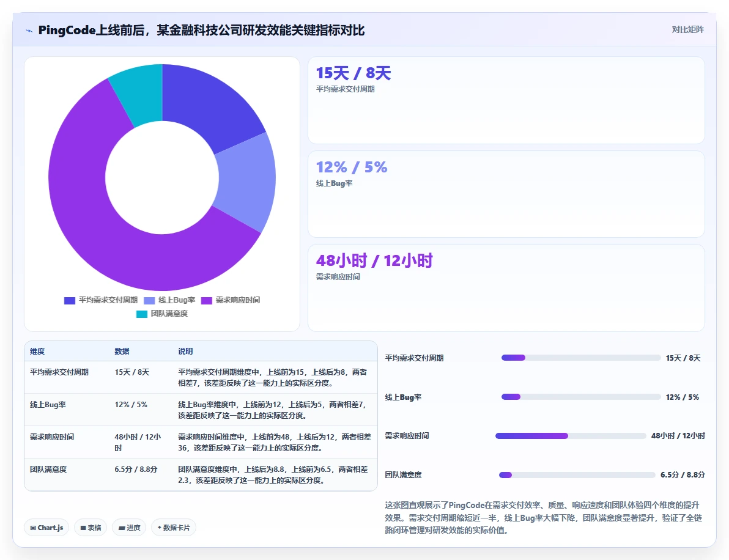Click the 线上Bug率 card caption
This screenshot has width=729, height=560.
(335, 183)
